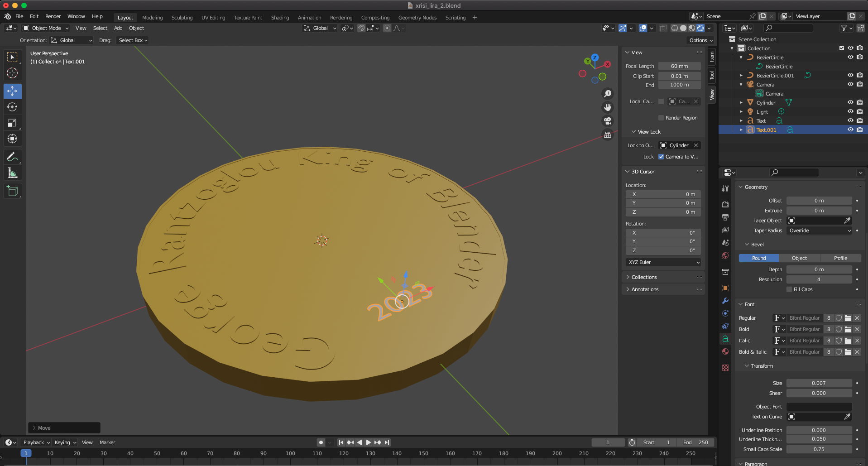This screenshot has width=868, height=466.
Task: Select the Scale tool in toolbar
Action: (12, 123)
